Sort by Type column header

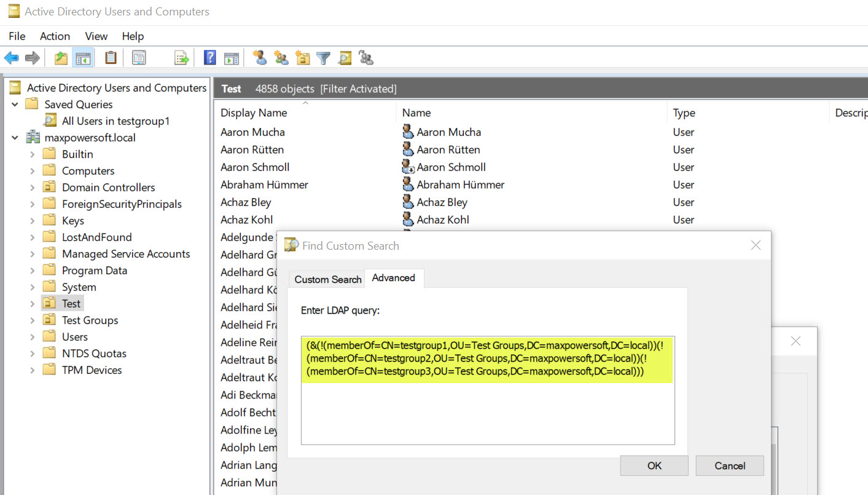click(x=684, y=113)
